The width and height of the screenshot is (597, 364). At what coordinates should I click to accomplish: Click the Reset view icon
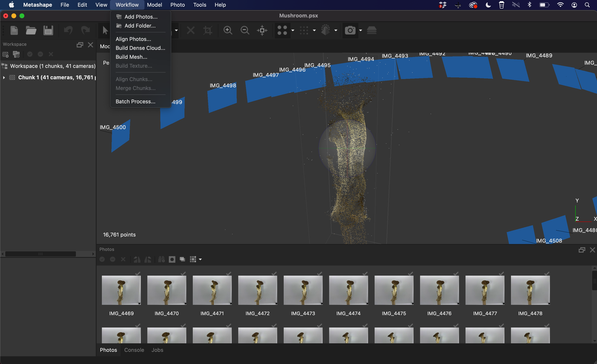(262, 30)
